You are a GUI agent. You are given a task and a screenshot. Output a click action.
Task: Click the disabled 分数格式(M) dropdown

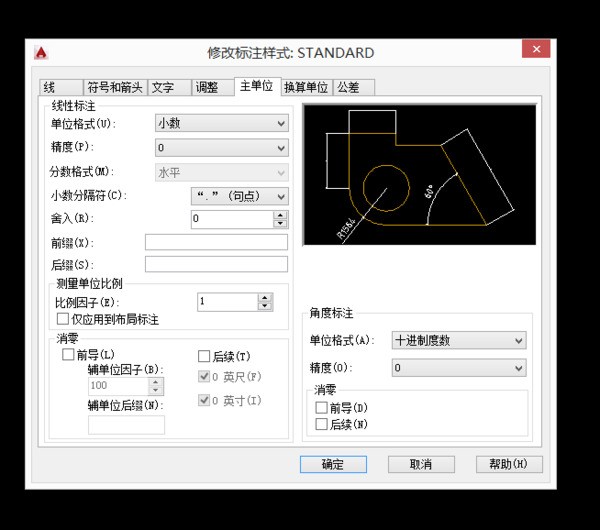222,173
